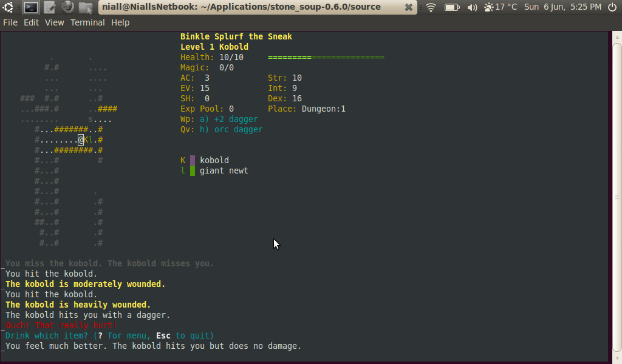Open the Wi-Fi network indicator
Image resolution: width=622 pixels, height=364 pixels.
point(431,7)
